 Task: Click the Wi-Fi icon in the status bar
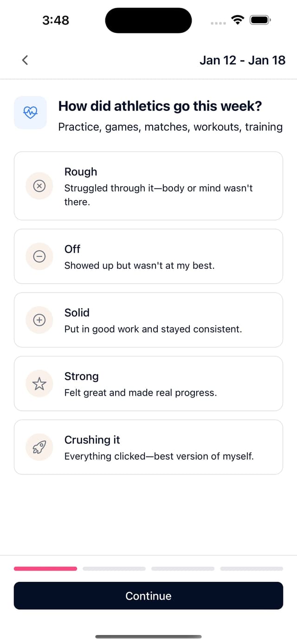click(238, 20)
